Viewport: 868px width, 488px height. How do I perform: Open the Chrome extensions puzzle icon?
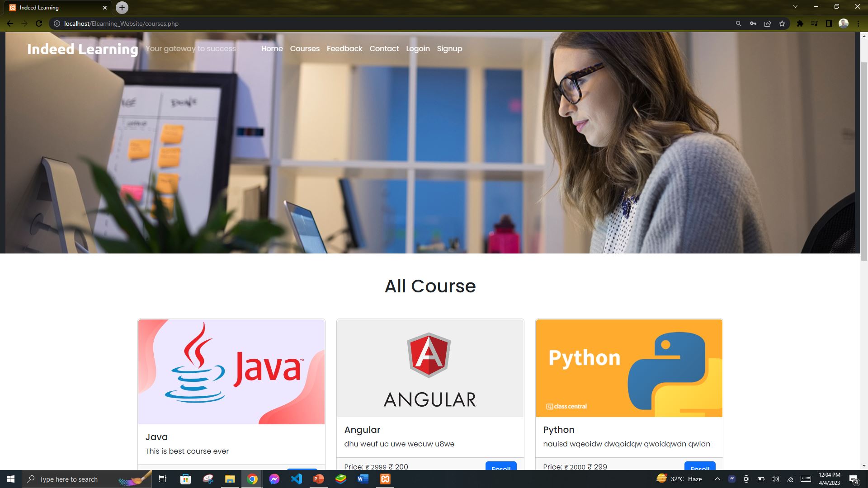pyautogui.click(x=799, y=23)
